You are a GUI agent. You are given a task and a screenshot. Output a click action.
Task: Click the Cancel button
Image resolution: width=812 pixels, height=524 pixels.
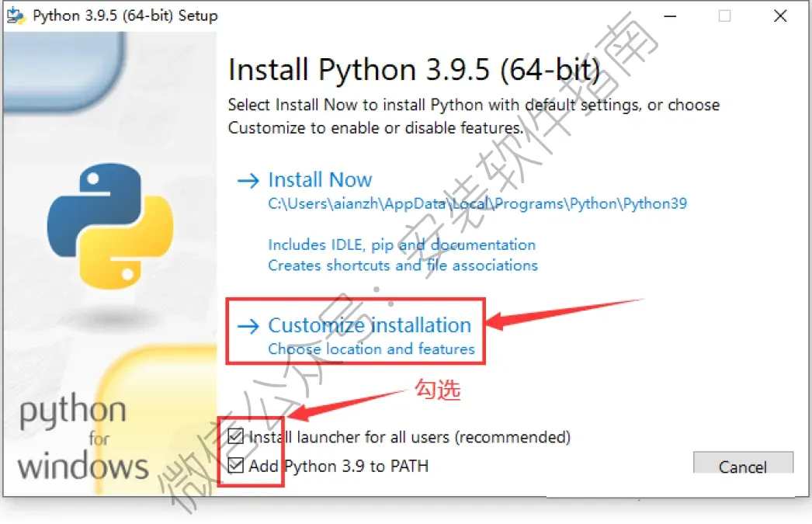point(743,464)
